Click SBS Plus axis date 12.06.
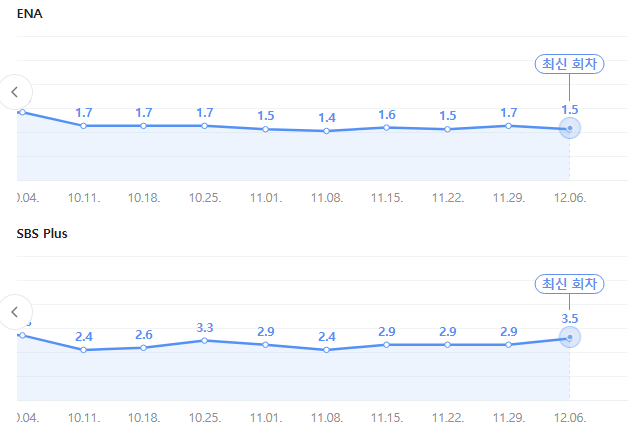Viewport: 628px width, 436px height. [570, 418]
